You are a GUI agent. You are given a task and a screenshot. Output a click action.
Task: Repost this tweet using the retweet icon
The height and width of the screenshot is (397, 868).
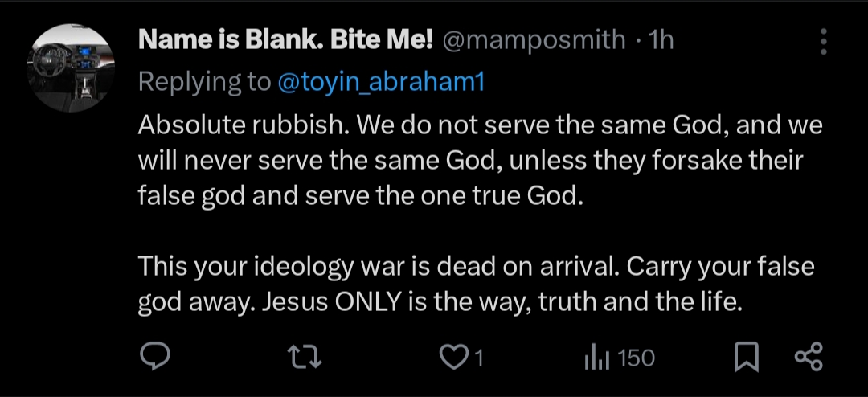[x=305, y=357]
